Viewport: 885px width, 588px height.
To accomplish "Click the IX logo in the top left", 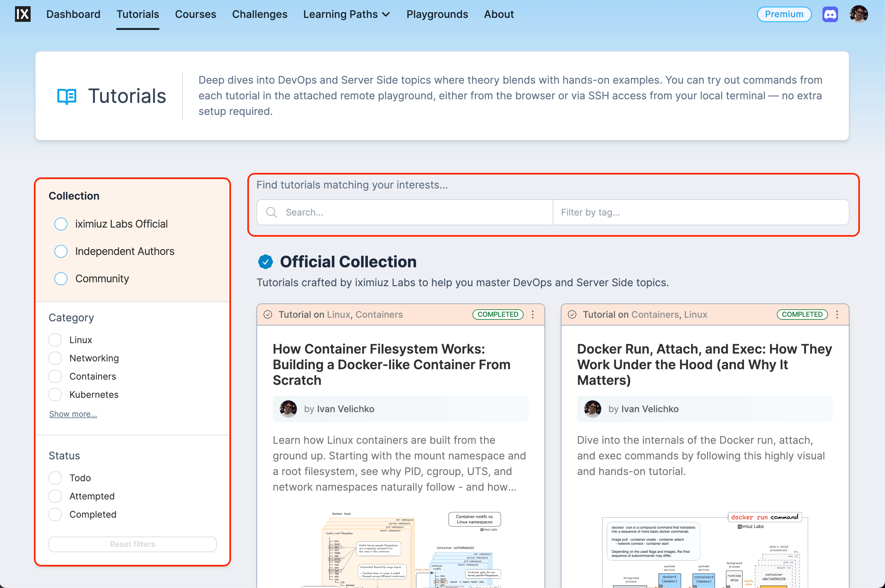I will (x=23, y=14).
